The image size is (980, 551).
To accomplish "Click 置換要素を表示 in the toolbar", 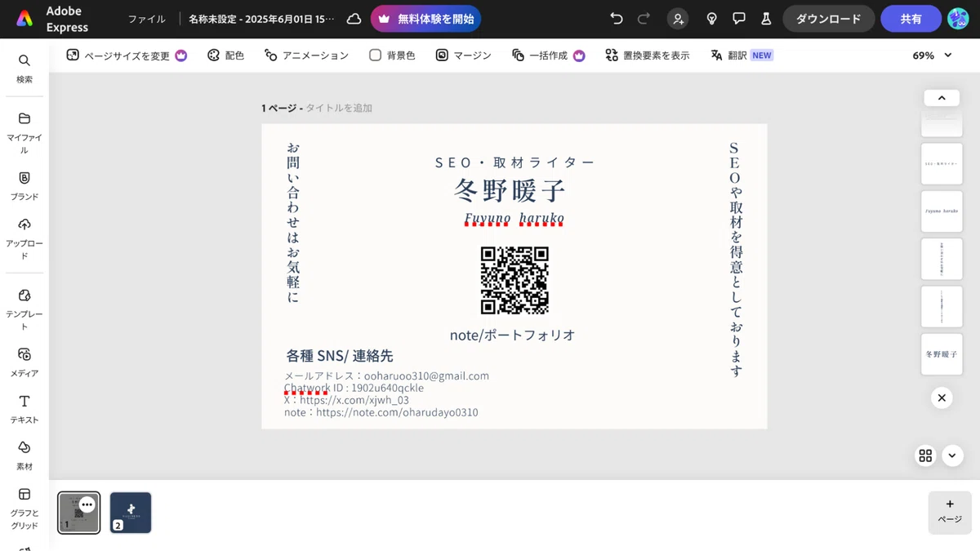I will coord(648,56).
